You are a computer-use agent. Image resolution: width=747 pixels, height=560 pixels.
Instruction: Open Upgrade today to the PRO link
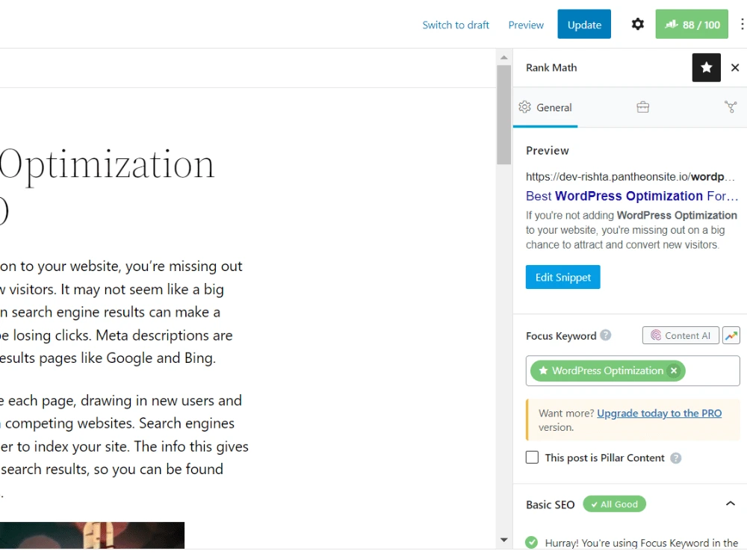pos(659,414)
